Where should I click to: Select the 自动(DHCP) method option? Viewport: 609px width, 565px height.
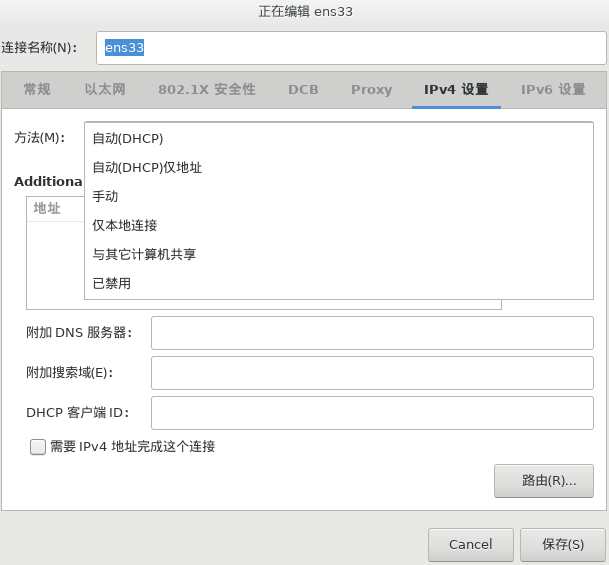tap(339, 138)
